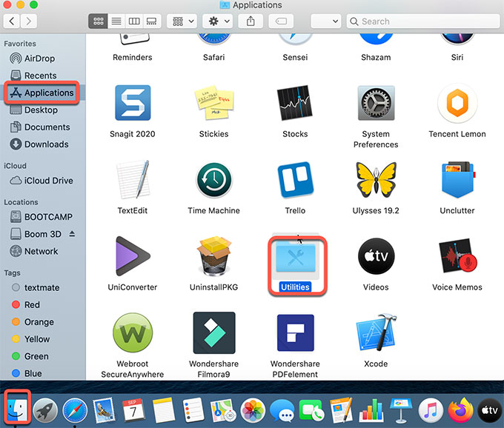Select Applications in the sidebar
The image size is (504, 428).
coord(42,93)
